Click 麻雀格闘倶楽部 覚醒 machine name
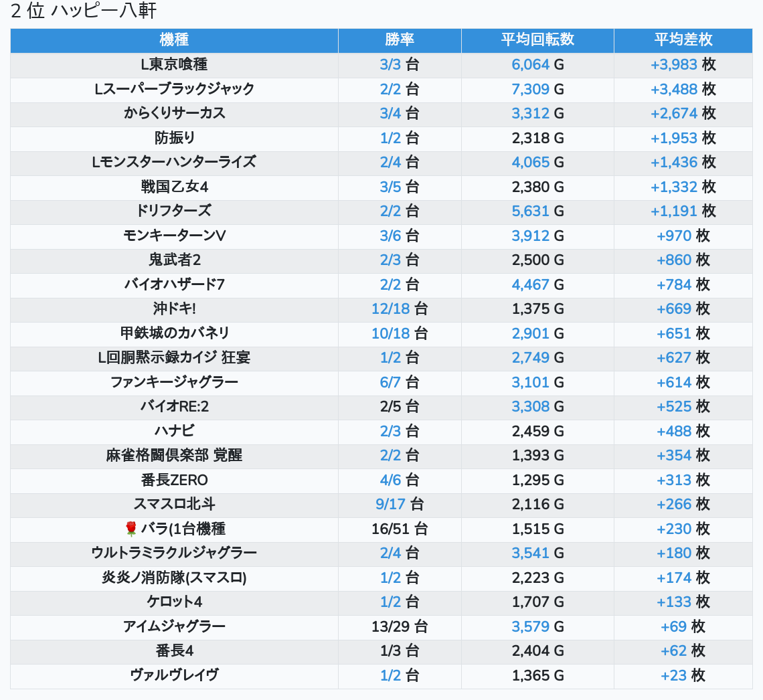 [174, 456]
